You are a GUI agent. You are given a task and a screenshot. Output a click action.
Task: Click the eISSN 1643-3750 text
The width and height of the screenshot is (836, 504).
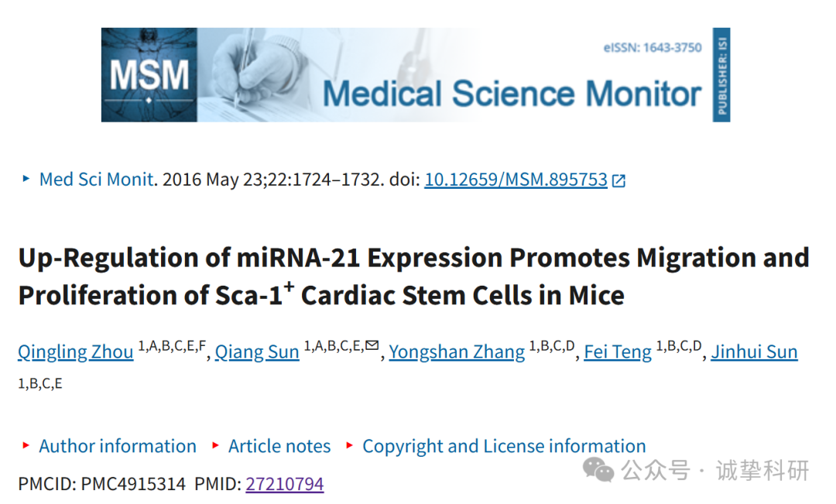click(x=653, y=47)
